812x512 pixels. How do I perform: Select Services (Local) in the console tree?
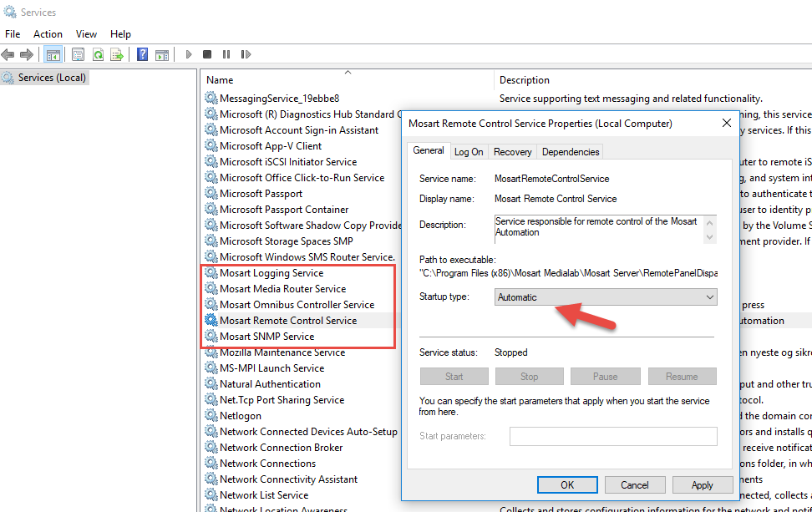(52, 78)
